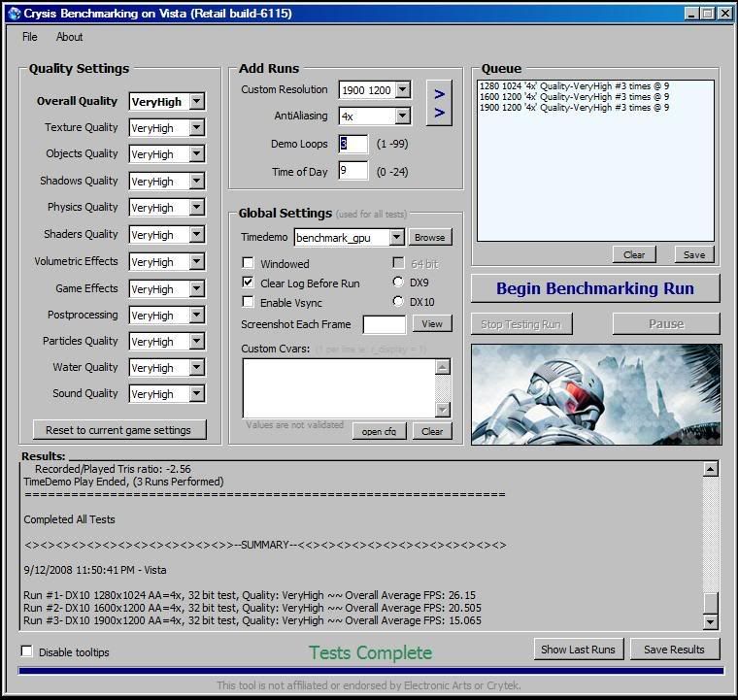Expand the Volumetric Effects dropdown
Viewport: 738px width, 700px height.
(197, 262)
